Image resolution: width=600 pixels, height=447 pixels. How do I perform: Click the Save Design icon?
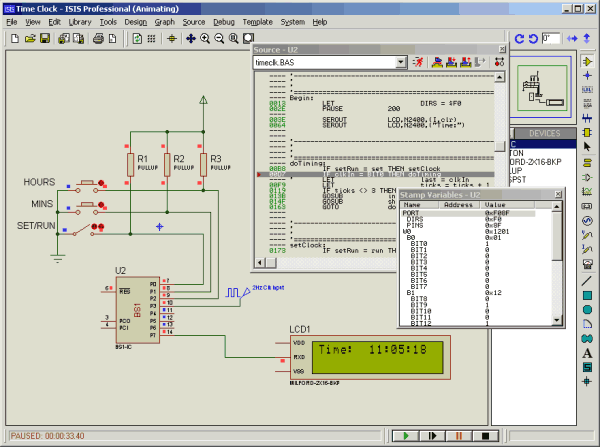tap(45, 39)
